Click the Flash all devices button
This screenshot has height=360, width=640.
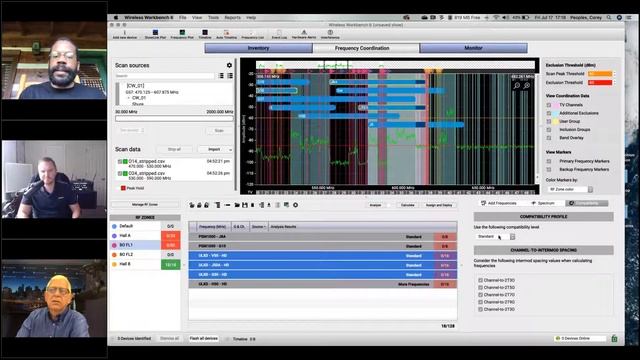tap(203, 338)
